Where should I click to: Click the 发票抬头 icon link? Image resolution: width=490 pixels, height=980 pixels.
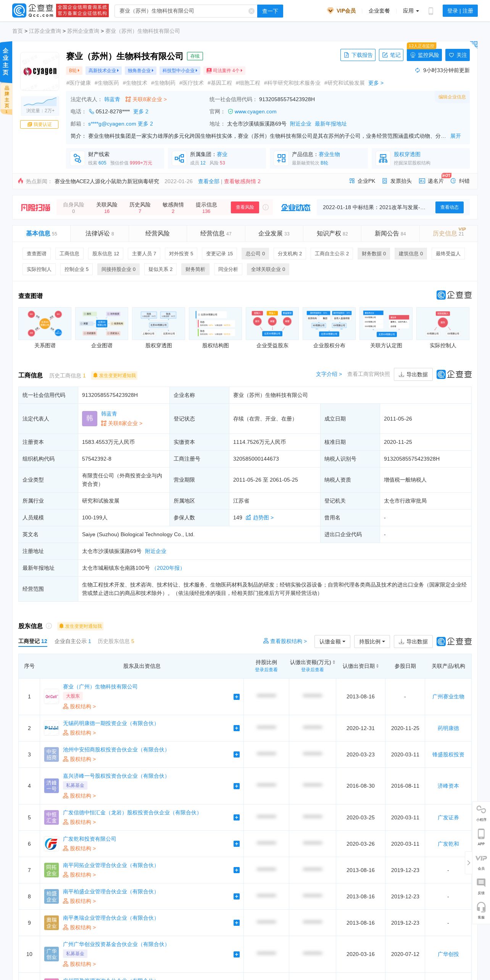click(397, 181)
